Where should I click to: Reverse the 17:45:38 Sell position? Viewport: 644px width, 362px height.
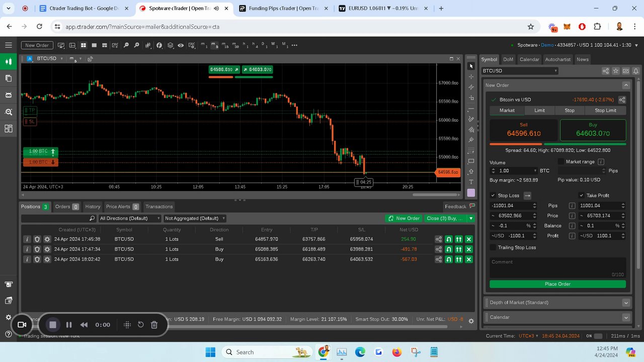tap(449, 239)
